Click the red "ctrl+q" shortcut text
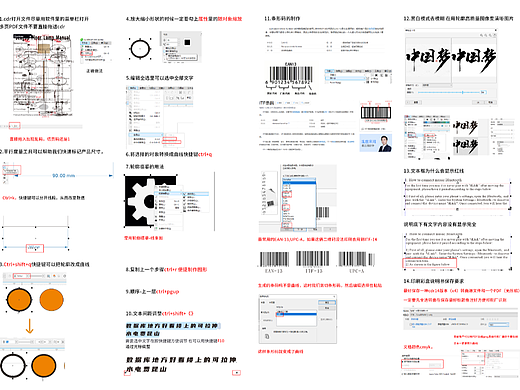The image size is (520, 390). [205, 154]
